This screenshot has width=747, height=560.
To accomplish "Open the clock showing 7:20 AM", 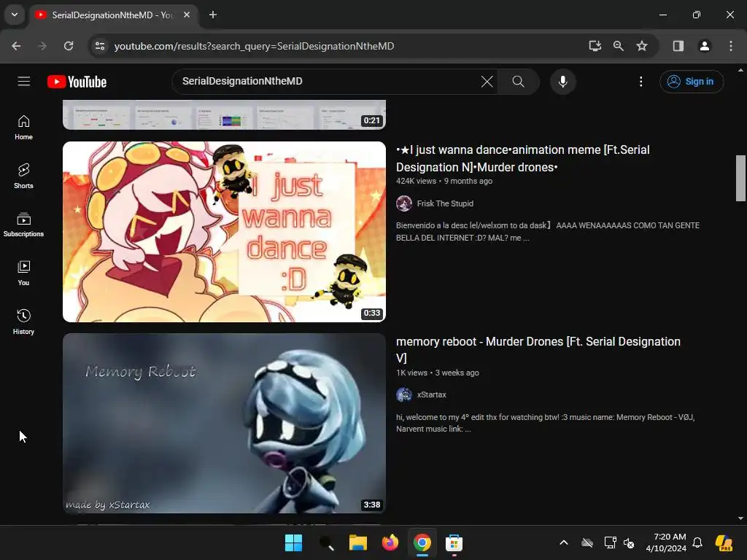I will (666, 542).
